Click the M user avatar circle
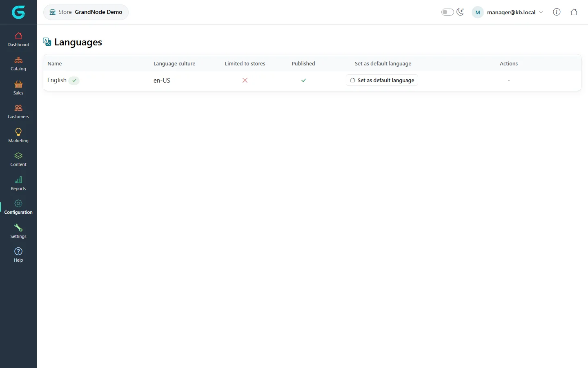Screen dimensions: 588x368 [477, 12]
